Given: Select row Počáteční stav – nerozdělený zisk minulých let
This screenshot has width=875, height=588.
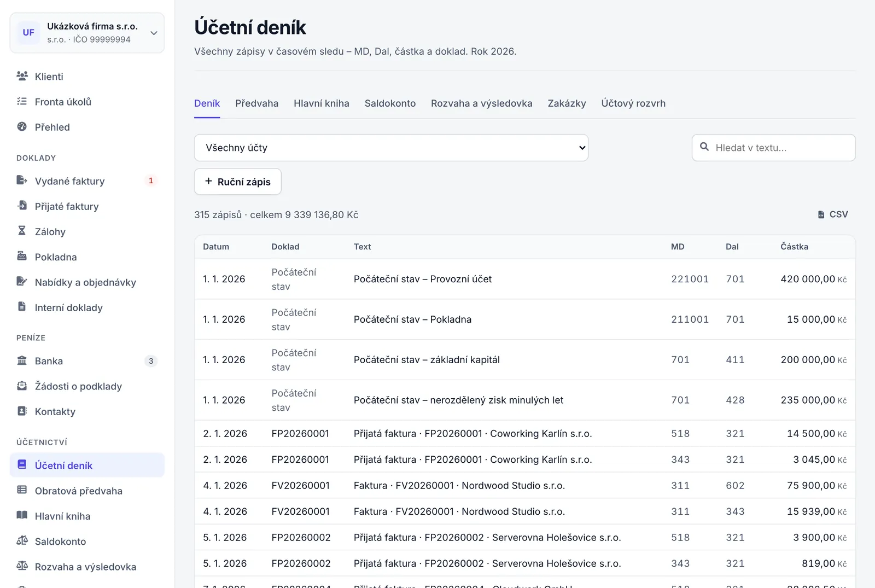Looking at the screenshot, I should (x=524, y=400).
